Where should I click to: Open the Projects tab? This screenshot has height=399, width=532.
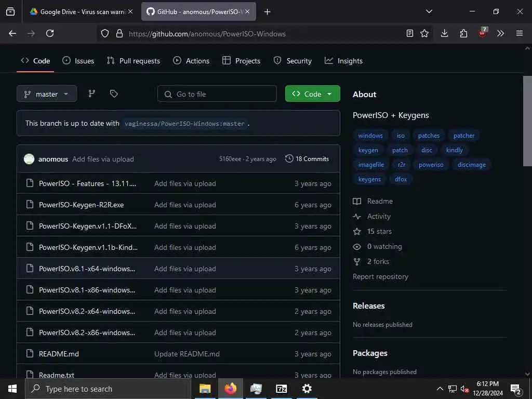point(241,61)
